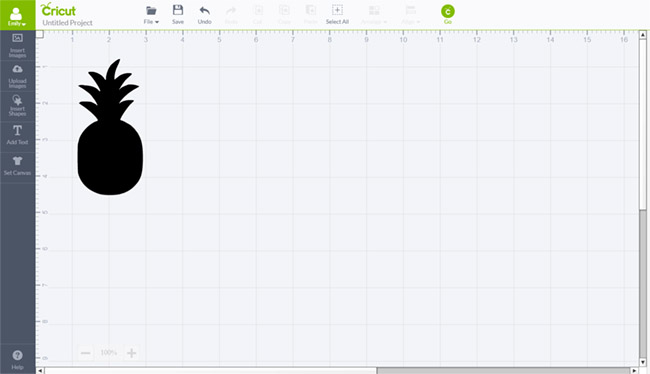This screenshot has width=650, height=374.
Task: Open the Emily account dropdown
Action: tap(17, 15)
